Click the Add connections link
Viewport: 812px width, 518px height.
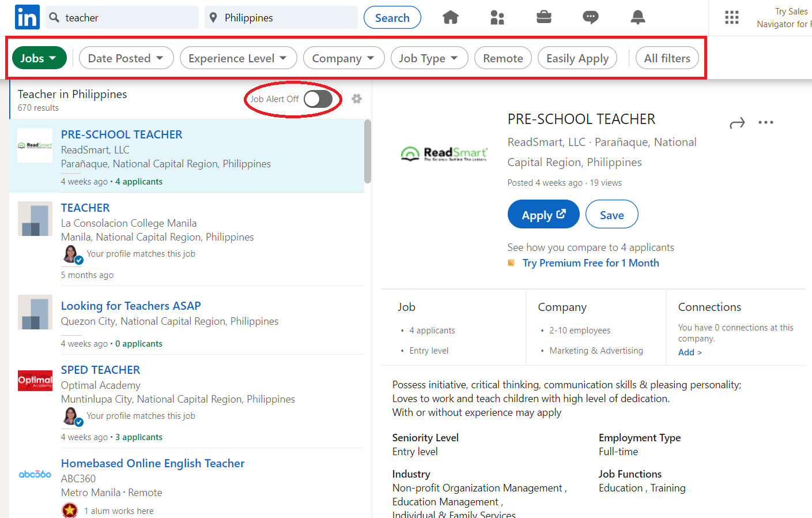click(x=690, y=352)
